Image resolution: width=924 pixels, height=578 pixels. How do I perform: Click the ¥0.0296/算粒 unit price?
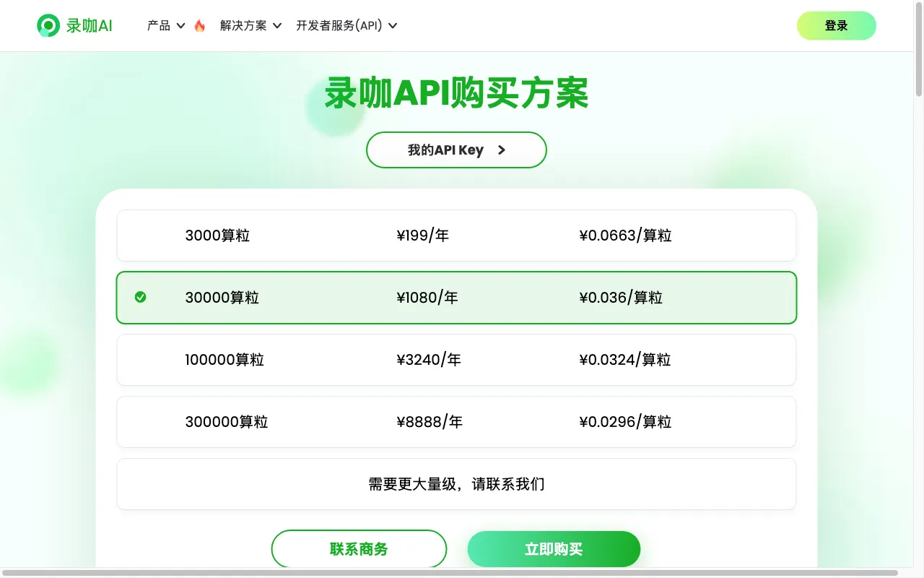(625, 422)
